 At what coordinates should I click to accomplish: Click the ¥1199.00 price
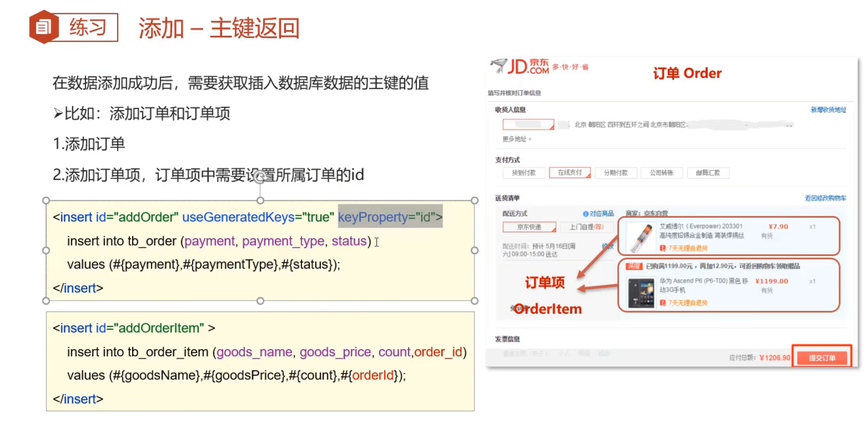[771, 281]
